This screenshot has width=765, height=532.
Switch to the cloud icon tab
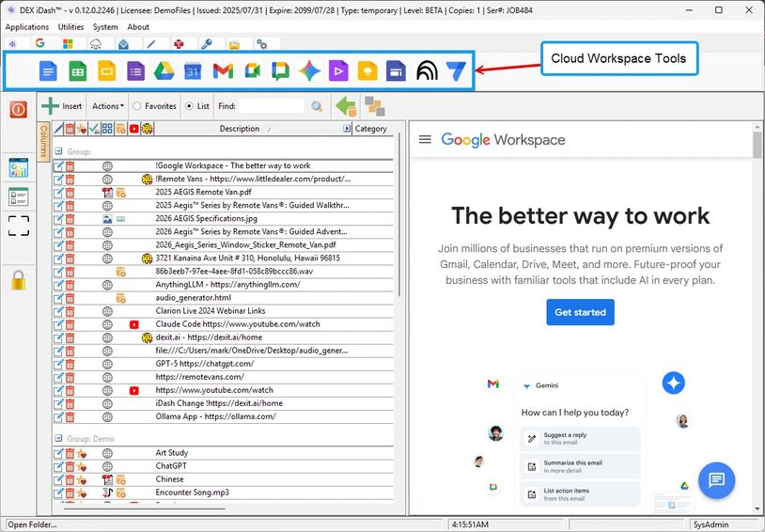(96, 44)
